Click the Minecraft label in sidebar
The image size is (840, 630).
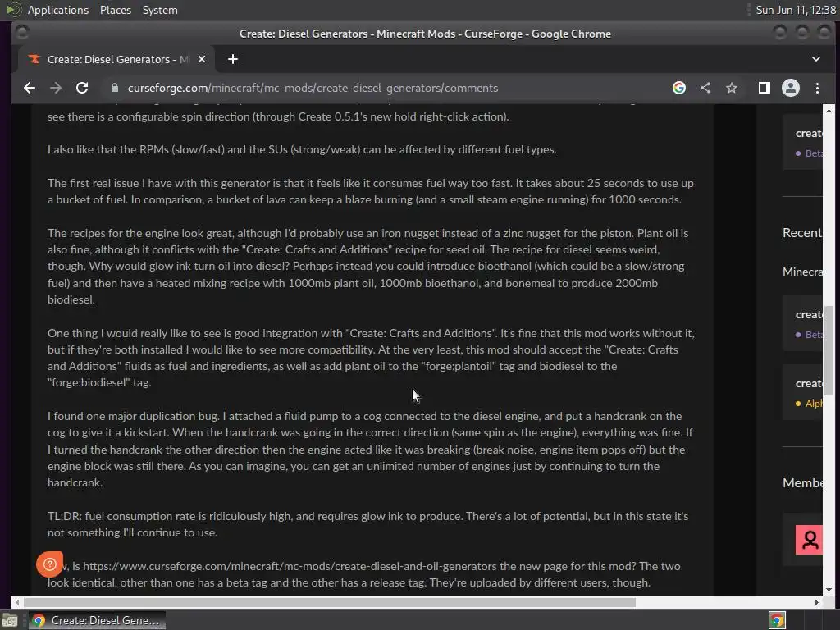tap(802, 272)
